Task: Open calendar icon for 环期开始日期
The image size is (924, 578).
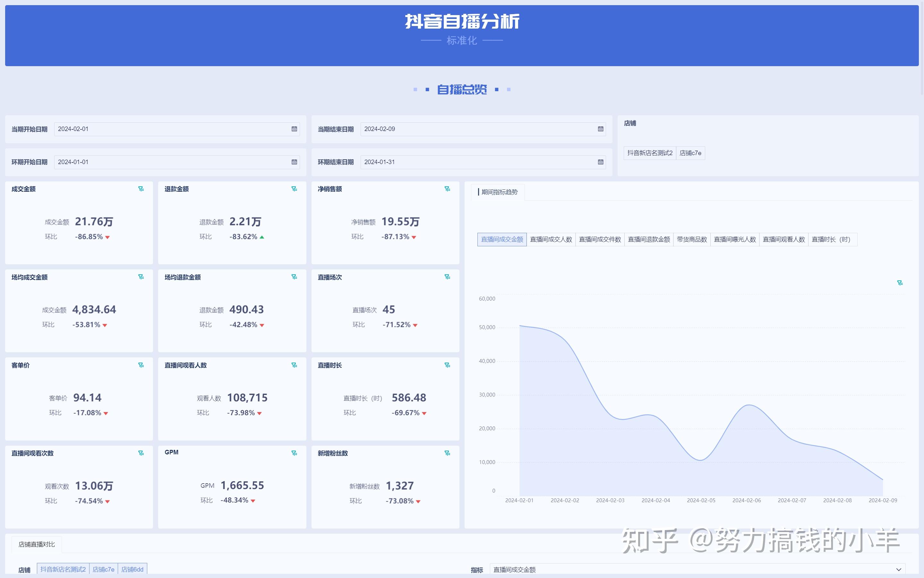Action: (294, 162)
